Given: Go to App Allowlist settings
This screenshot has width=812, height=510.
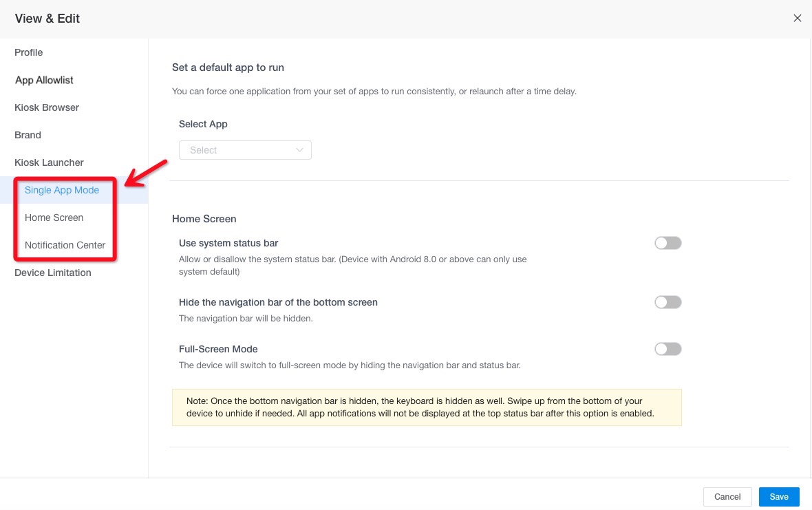Looking at the screenshot, I should click(x=43, y=80).
